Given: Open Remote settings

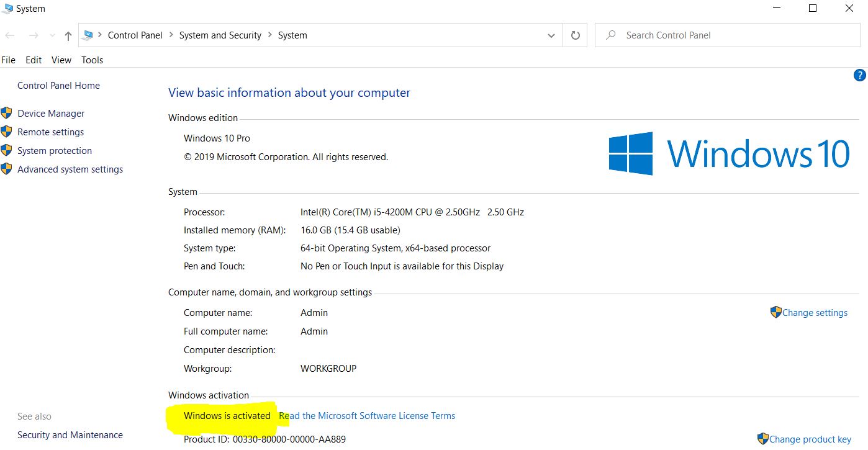Looking at the screenshot, I should point(50,132).
